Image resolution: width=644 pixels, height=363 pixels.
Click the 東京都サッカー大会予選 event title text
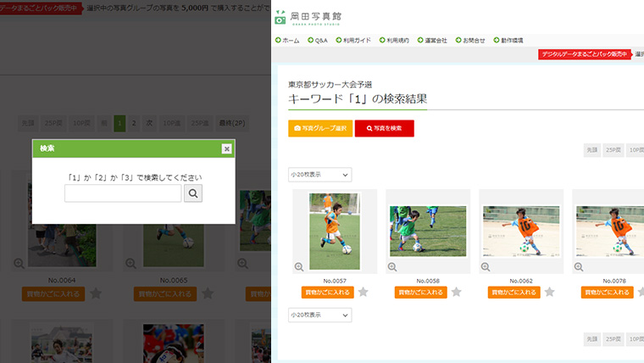(330, 85)
